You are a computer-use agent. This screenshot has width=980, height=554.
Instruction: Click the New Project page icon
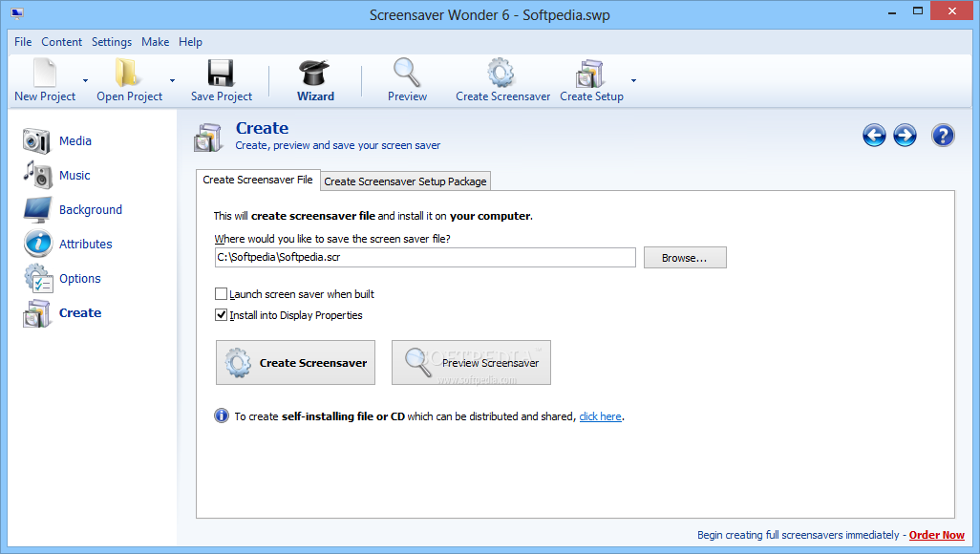(45, 73)
